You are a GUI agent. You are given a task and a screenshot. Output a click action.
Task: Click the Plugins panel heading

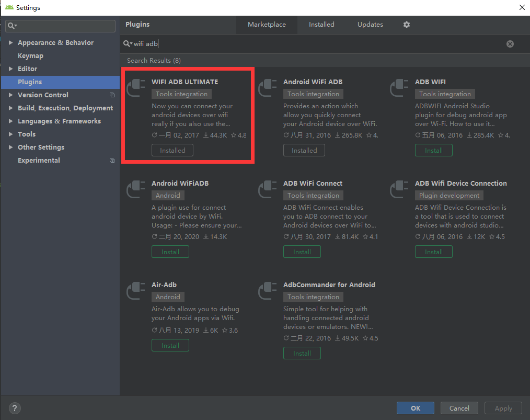click(x=137, y=25)
